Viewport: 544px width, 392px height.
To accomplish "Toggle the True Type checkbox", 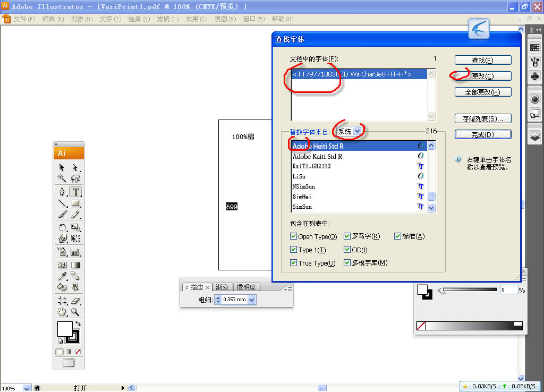I will click(x=293, y=263).
